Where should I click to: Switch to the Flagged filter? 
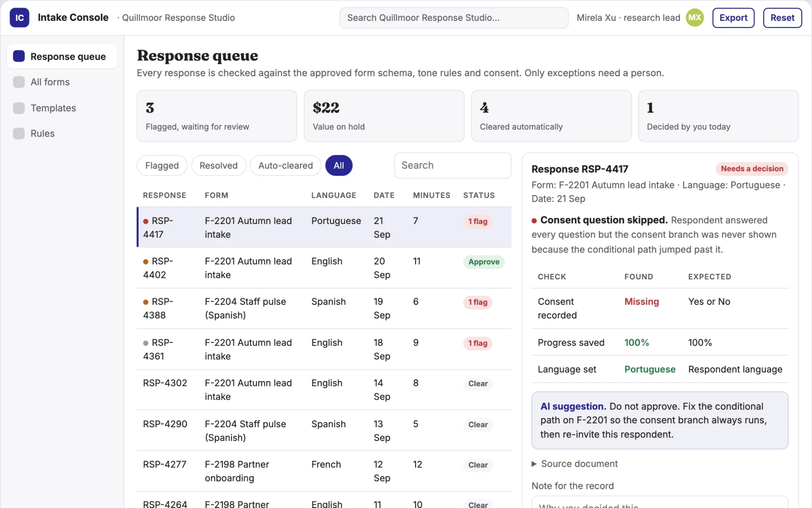(x=162, y=166)
